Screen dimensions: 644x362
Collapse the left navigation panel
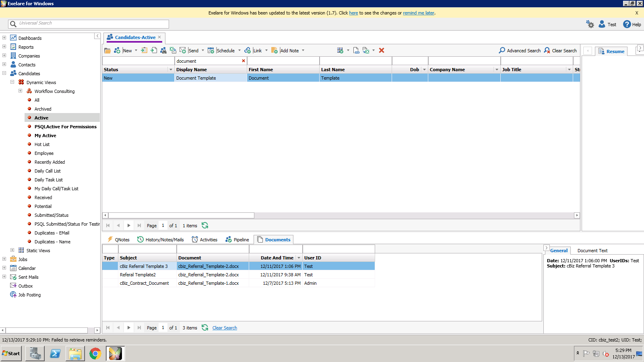click(97, 36)
